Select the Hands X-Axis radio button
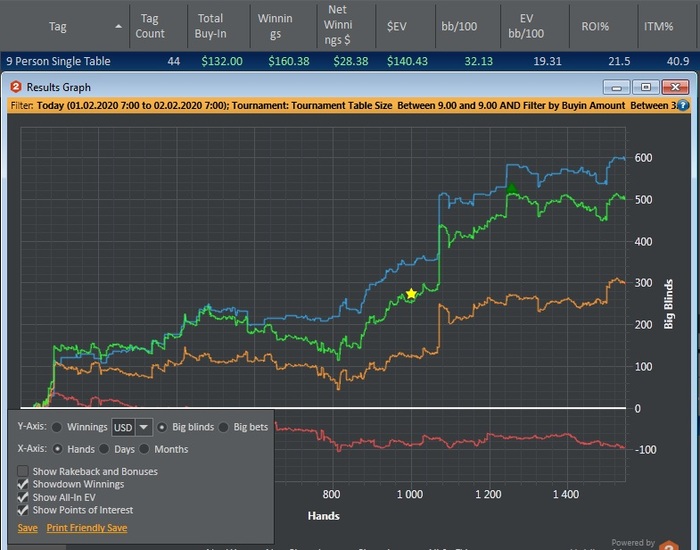 (x=58, y=449)
